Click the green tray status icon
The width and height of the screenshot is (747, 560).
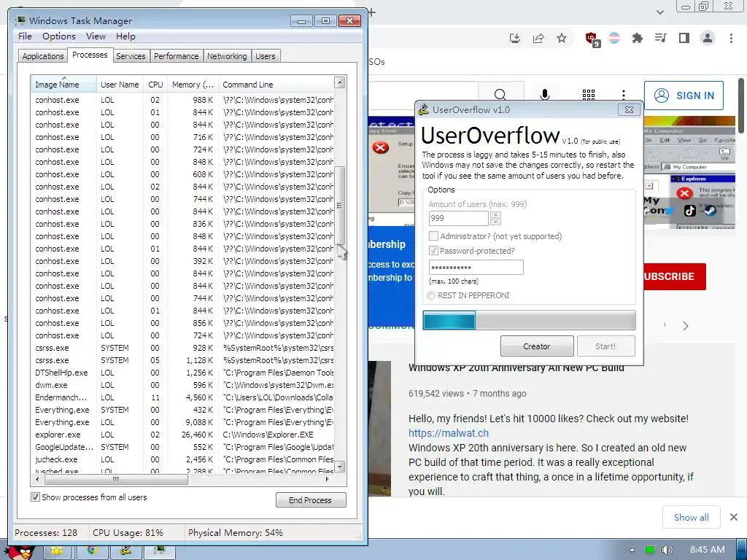[x=650, y=550]
